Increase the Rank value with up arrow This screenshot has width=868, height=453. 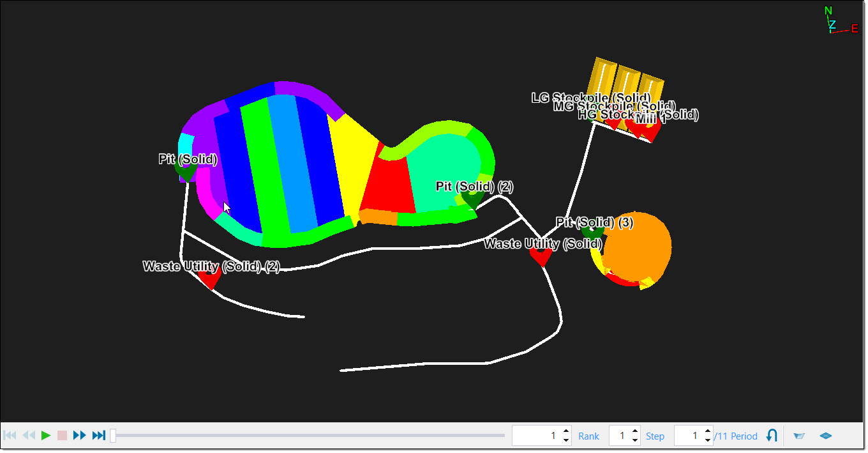point(566,431)
